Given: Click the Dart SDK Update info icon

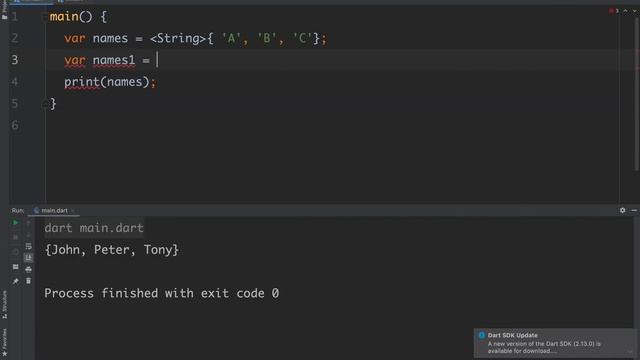Looking at the screenshot, I should 482,335.
